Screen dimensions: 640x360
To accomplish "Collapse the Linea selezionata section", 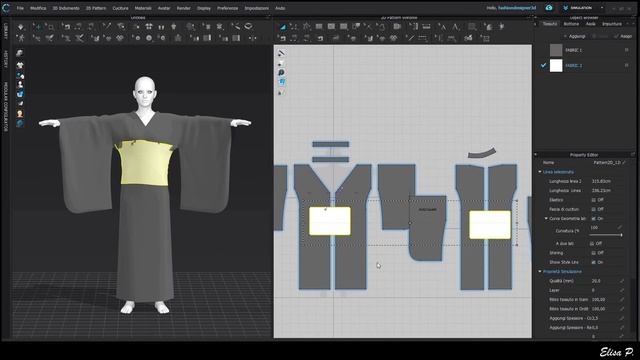I will (x=540, y=172).
